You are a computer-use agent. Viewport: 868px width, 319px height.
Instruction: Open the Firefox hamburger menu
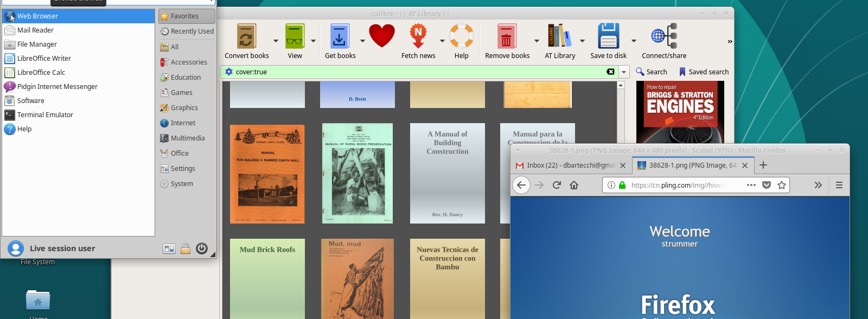(839, 185)
